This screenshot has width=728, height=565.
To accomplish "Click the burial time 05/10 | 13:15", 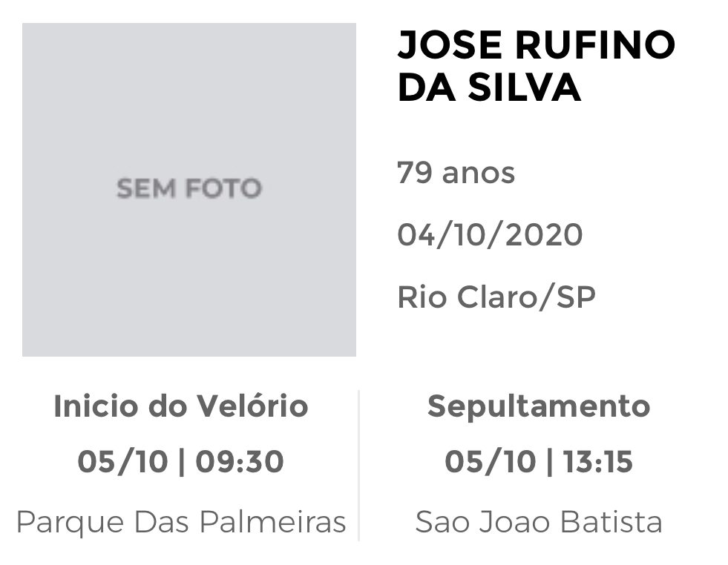I will [x=539, y=462].
